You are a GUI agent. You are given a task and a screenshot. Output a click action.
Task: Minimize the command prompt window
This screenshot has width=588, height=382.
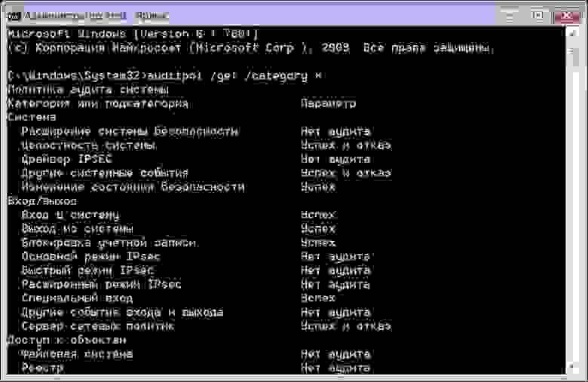click(509, 16)
